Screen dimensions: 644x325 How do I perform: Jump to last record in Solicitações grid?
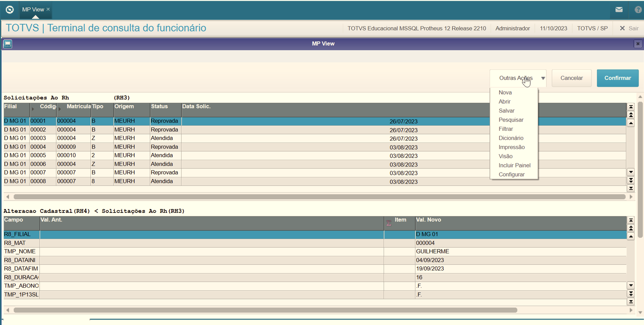tap(631, 188)
